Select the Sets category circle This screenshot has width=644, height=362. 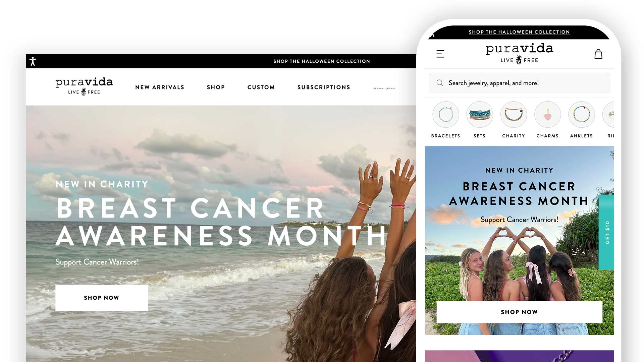tap(480, 115)
